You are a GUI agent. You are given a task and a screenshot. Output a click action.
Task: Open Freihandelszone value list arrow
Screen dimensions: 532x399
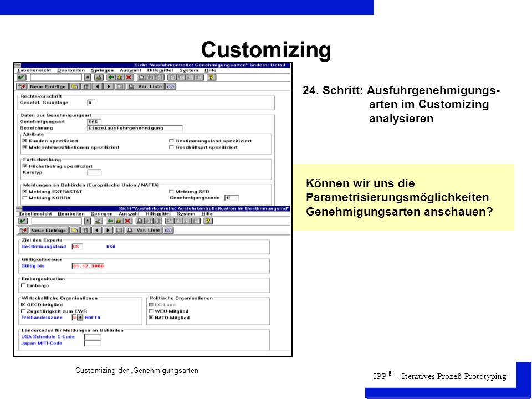[80, 318]
